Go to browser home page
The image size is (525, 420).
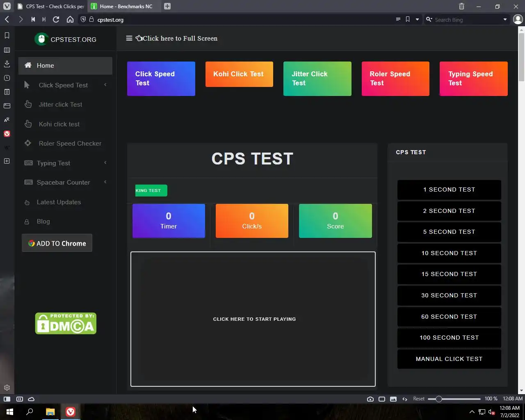[70, 19]
